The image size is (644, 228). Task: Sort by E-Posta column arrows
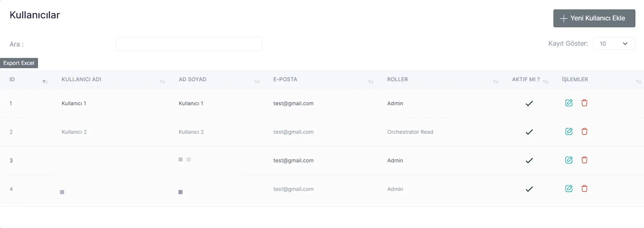click(x=371, y=82)
